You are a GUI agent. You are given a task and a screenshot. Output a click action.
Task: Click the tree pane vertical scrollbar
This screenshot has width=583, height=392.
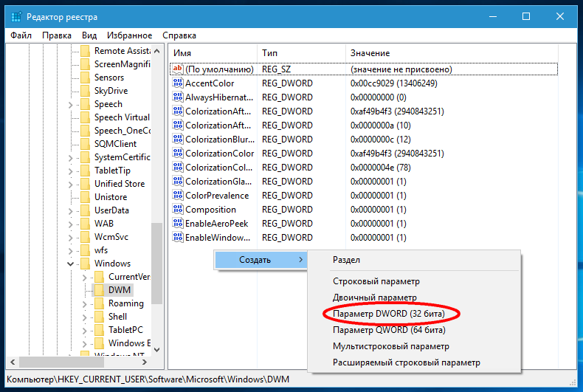[157, 258]
